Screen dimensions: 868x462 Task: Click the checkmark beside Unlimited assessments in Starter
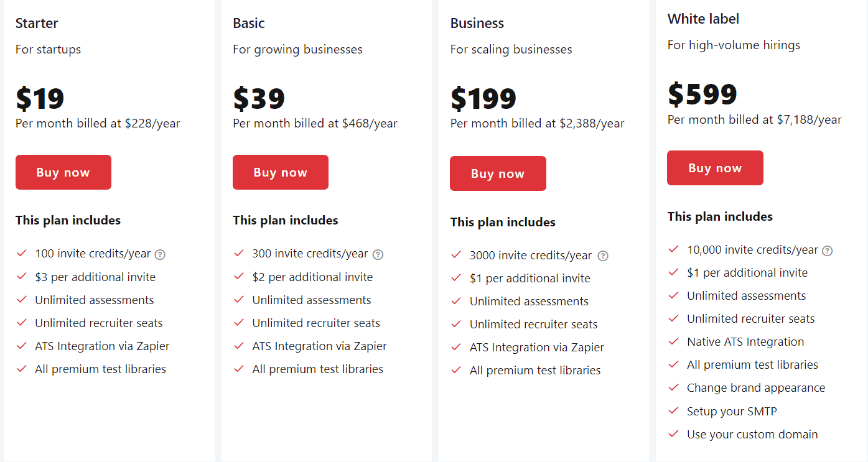[21, 299]
